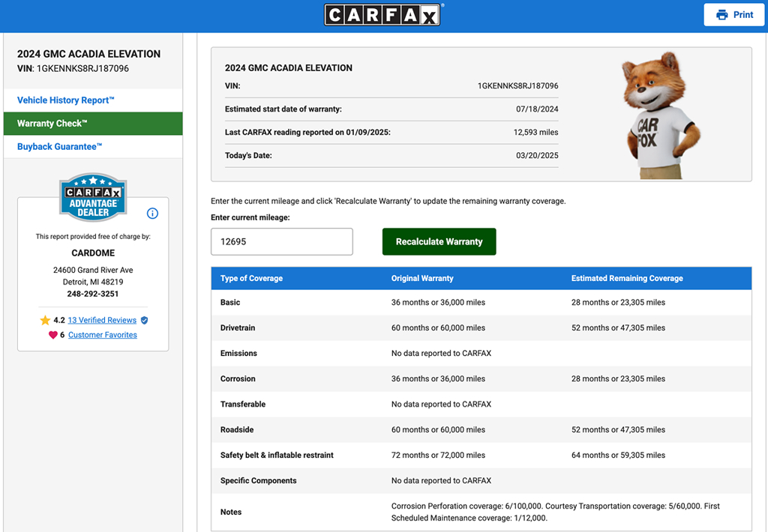
Task: Click the CARDOME dealer name
Action: point(93,253)
